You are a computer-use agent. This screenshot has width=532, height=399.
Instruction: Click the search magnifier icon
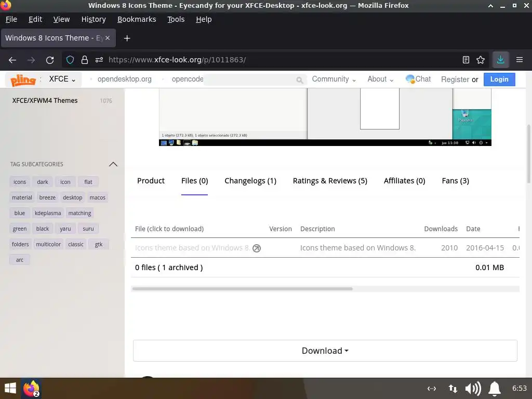point(299,80)
